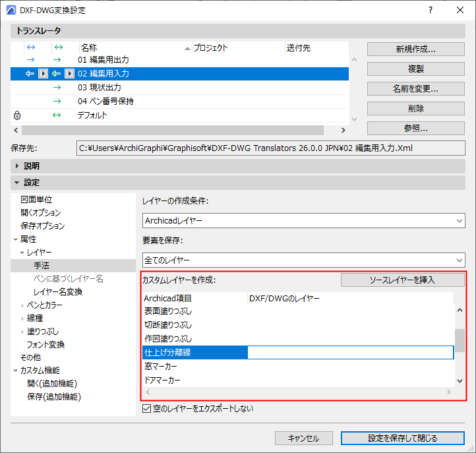Select レイヤー名変換 in settings tree
The width and height of the screenshot is (476, 453).
pyautogui.click(x=58, y=291)
